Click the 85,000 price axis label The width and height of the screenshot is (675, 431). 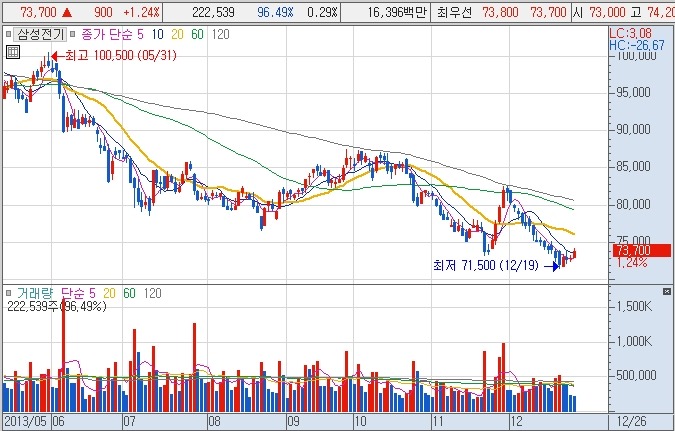[633, 166]
